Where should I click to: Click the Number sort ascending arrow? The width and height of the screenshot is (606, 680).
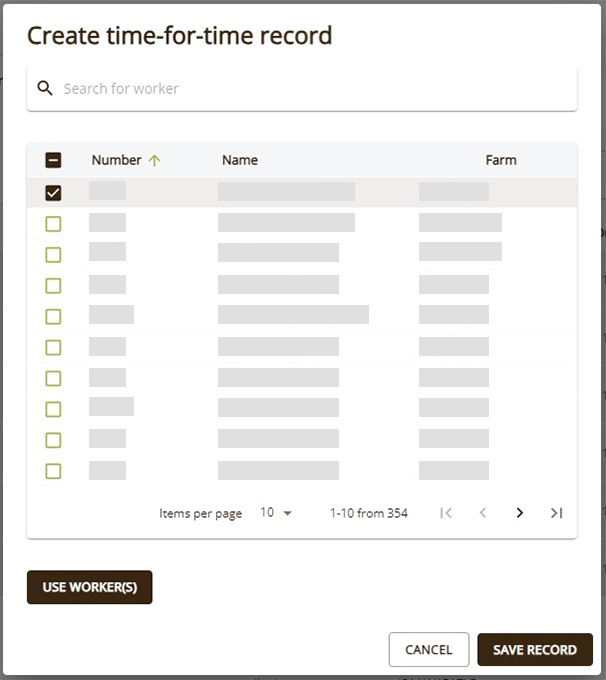tap(154, 160)
